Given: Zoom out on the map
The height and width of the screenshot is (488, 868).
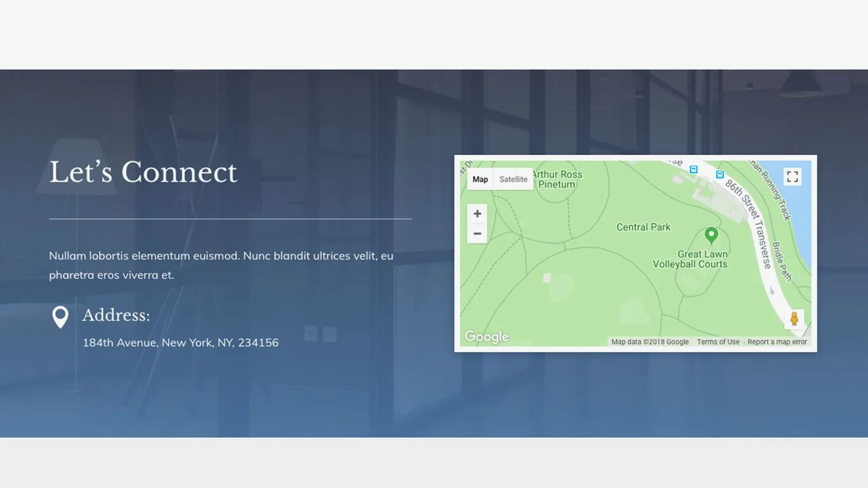Looking at the screenshot, I should pyautogui.click(x=477, y=234).
